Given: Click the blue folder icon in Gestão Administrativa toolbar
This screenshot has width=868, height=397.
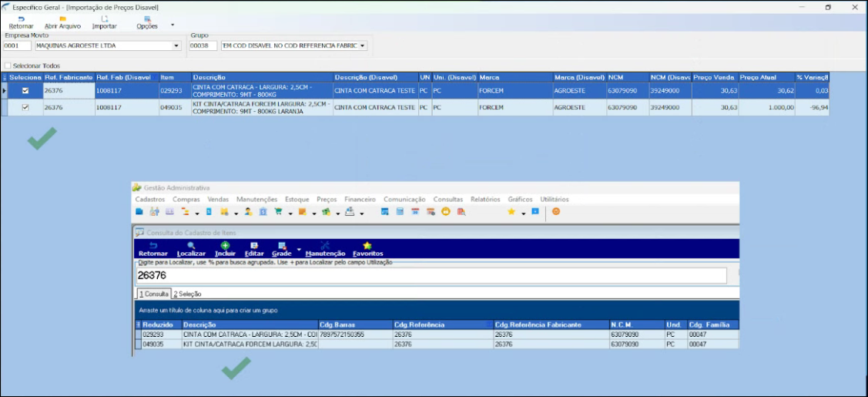Looking at the screenshot, I should [x=139, y=211].
